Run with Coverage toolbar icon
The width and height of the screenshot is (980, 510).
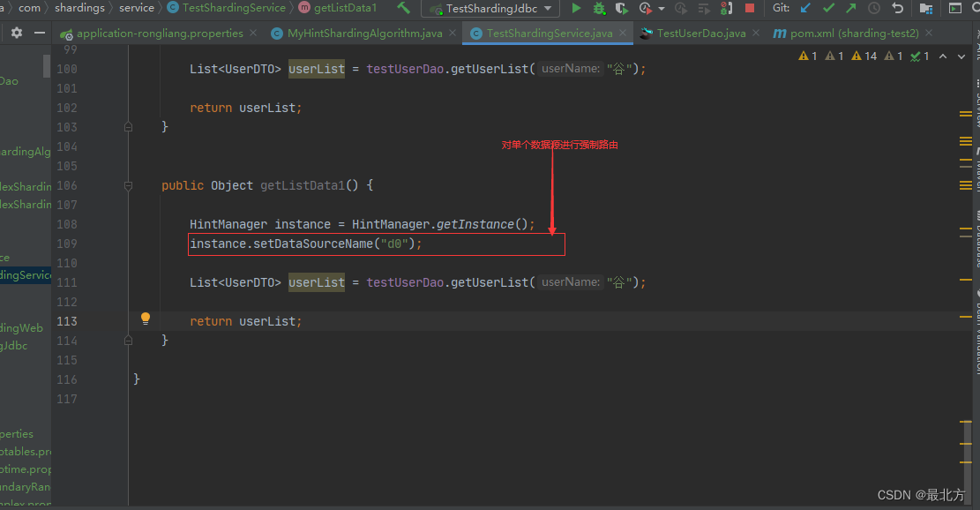621,8
